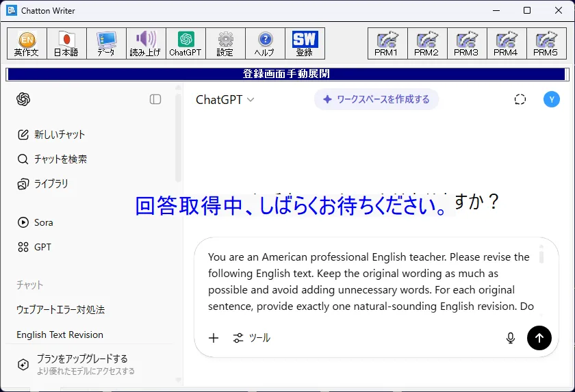
Task: Open ヘルプ help button
Action: pyautogui.click(x=265, y=43)
